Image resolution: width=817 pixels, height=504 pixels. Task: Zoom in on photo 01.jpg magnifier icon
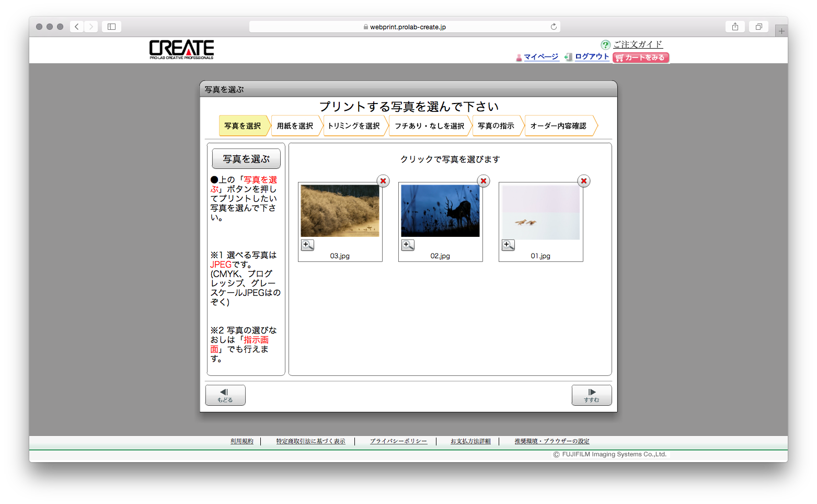click(508, 245)
